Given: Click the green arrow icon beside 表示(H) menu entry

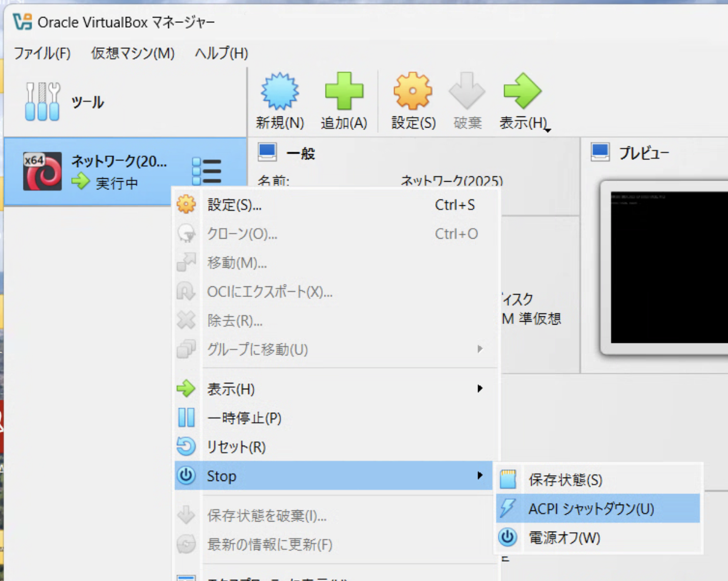Looking at the screenshot, I should [186, 389].
